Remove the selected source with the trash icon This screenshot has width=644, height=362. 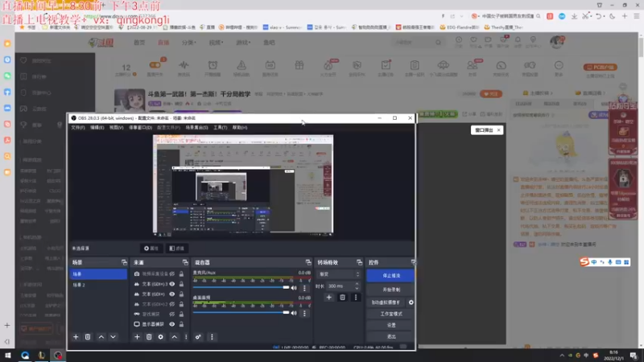pyautogui.click(x=149, y=337)
